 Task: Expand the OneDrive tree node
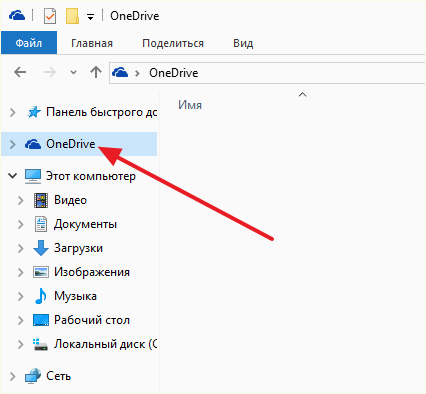click(x=13, y=144)
